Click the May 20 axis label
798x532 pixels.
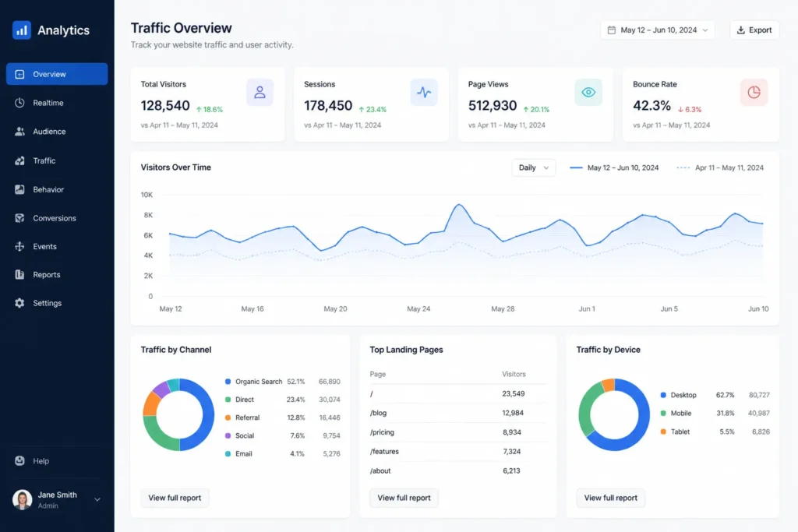pos(335,308)
